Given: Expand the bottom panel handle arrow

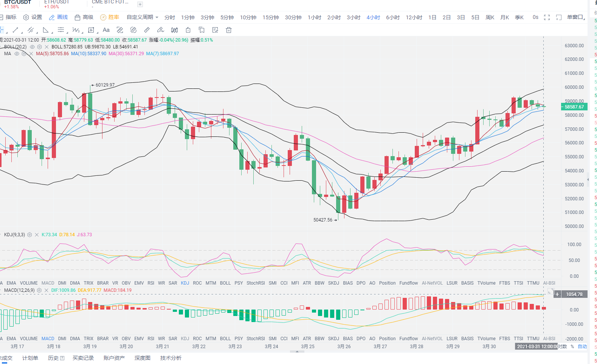Looking at the screenshot, I should click(297, 352).
